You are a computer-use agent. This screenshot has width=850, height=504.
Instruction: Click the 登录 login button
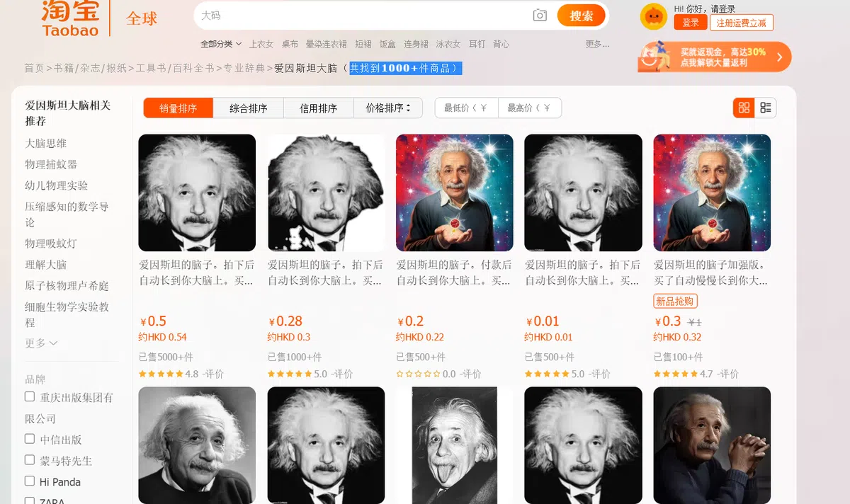coord(691,23)
